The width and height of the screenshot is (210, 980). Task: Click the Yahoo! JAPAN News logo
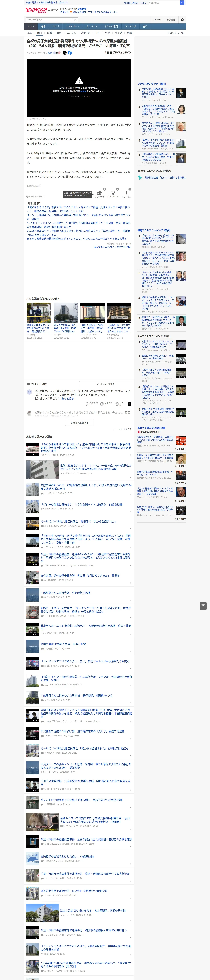coord(42,10)
